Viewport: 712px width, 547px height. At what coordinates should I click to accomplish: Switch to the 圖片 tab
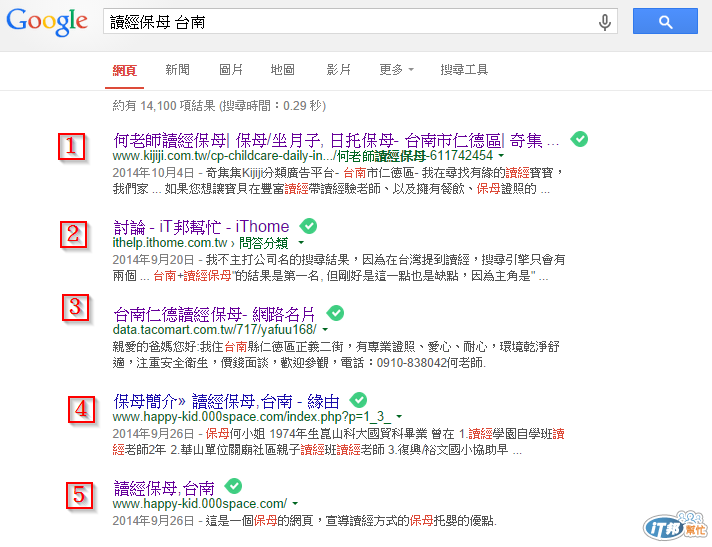coord(231,69)
